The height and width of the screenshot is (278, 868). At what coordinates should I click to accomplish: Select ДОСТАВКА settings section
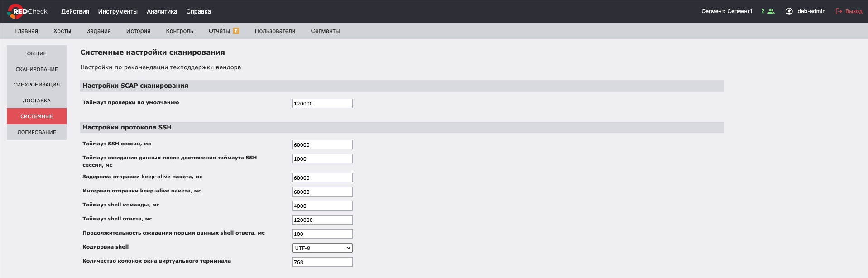(x=37, y=101)
